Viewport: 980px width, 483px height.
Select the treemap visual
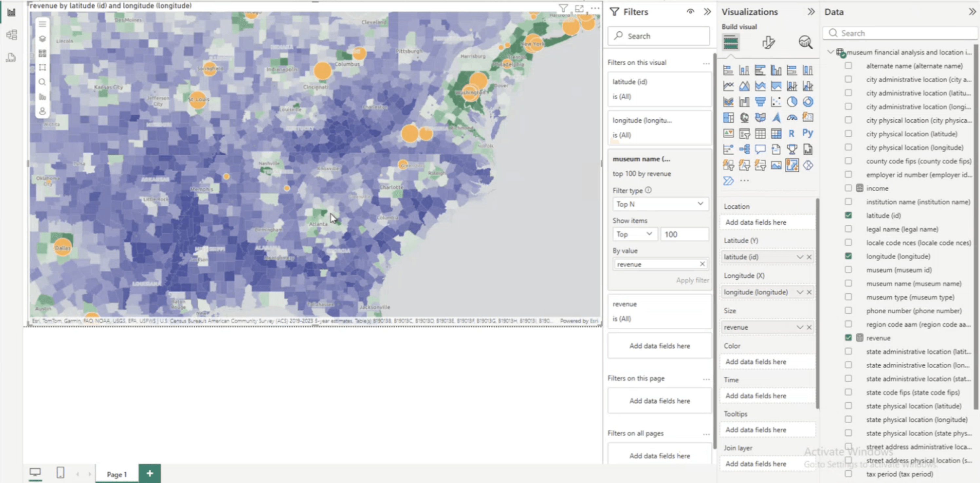pyautogui.click(x=728, y=118)
